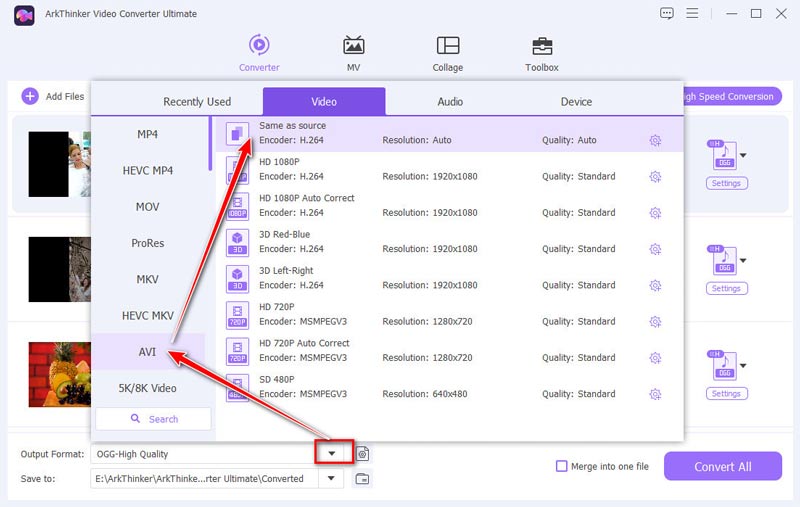The height and width of the screenshot is (507, 800).
Task: Click the Save to path field
Action: (204, 478)
